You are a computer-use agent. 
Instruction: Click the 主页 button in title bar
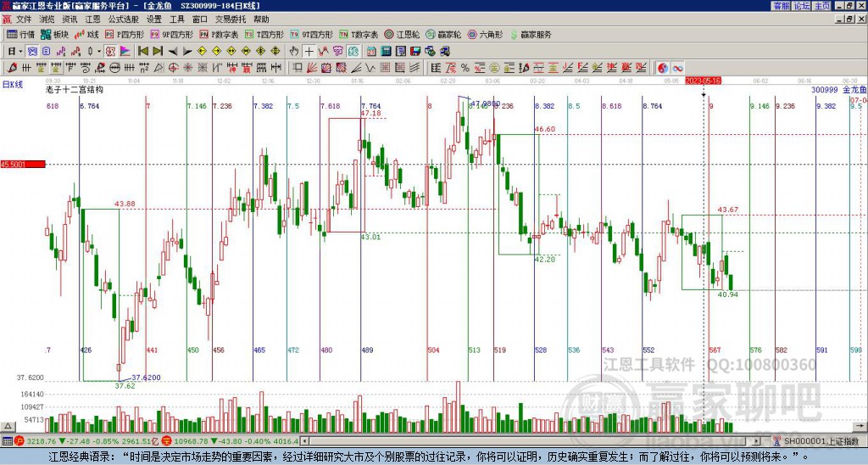click(822, 6)
